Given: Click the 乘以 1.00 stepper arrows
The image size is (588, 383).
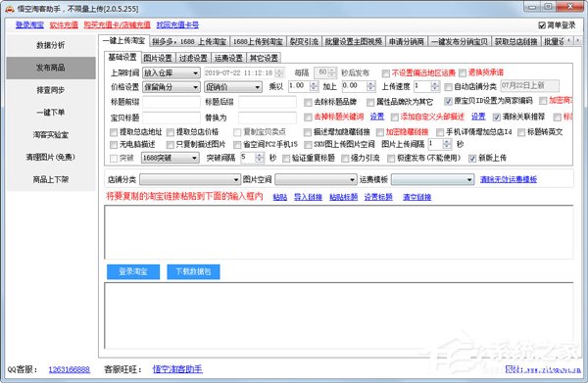Looking at the screenshot, I should [x=315, y=86].
